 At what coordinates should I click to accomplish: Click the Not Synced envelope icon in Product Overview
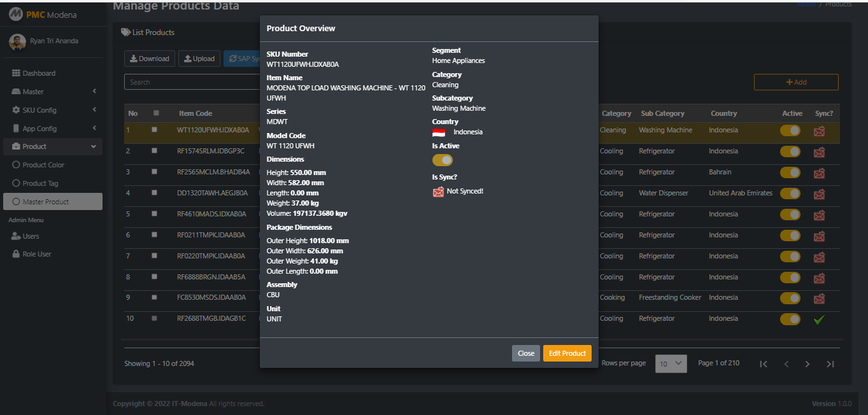(438, 192)
